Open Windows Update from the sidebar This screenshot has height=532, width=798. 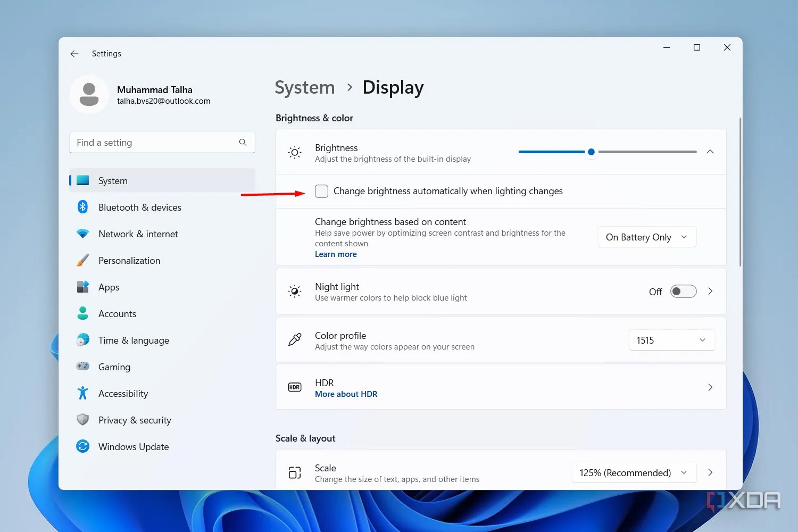tap(133, 446)
